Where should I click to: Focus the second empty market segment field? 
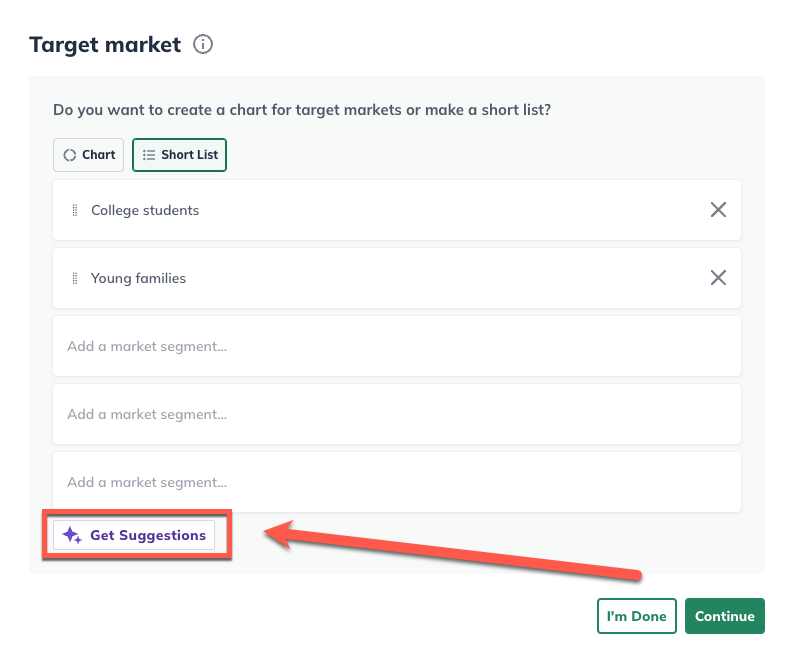click(396, 414)
